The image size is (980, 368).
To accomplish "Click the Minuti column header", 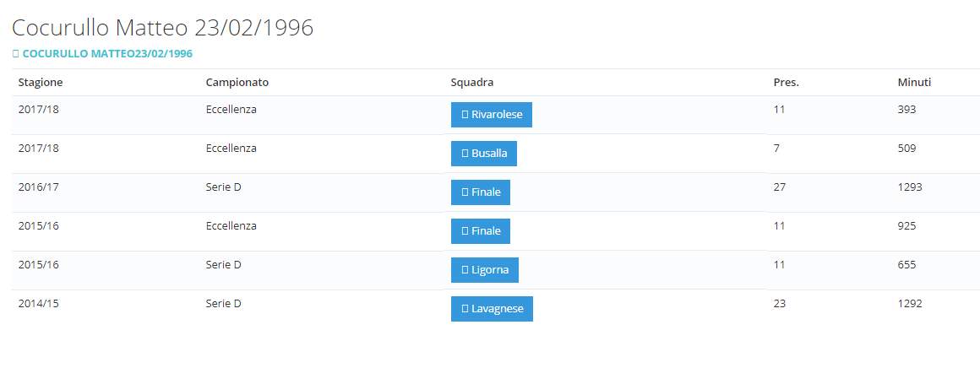I will click(914, 83).
